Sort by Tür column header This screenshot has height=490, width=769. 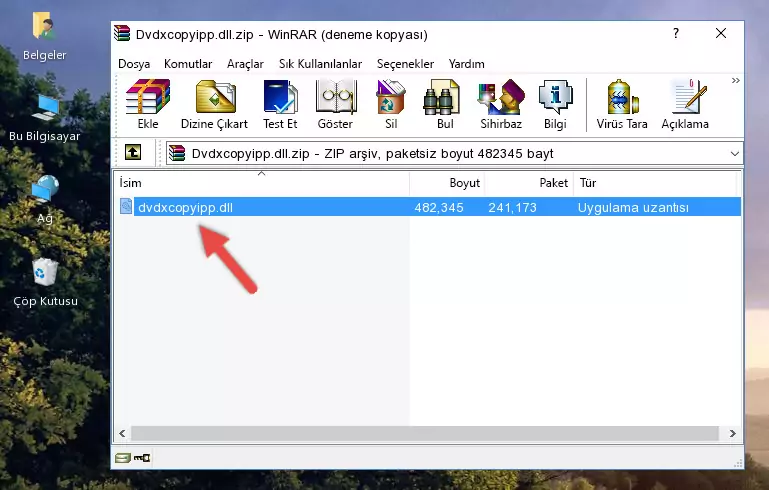(x=655, y=183)
